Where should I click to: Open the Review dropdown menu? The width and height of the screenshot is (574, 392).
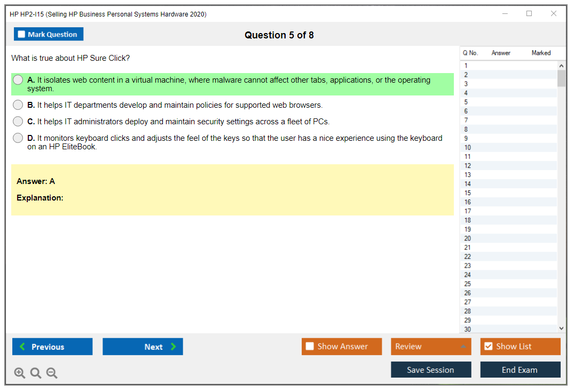click(x=431, y=347)
